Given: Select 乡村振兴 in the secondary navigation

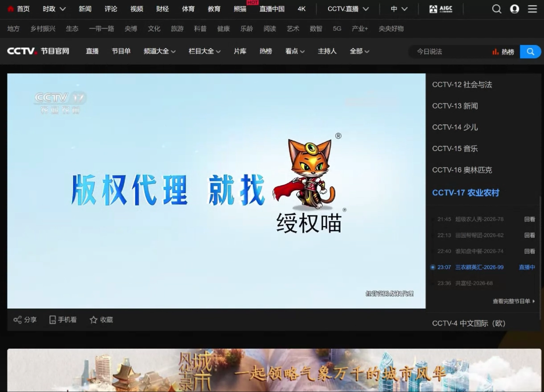Looking at the screenshot, I should coord(43,29).
